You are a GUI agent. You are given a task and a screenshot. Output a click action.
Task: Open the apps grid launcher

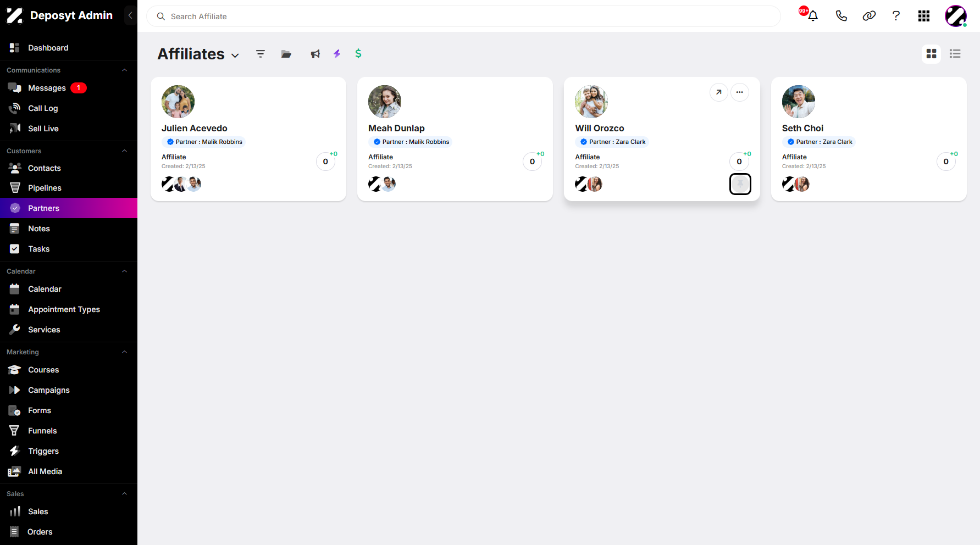point(924,16)
